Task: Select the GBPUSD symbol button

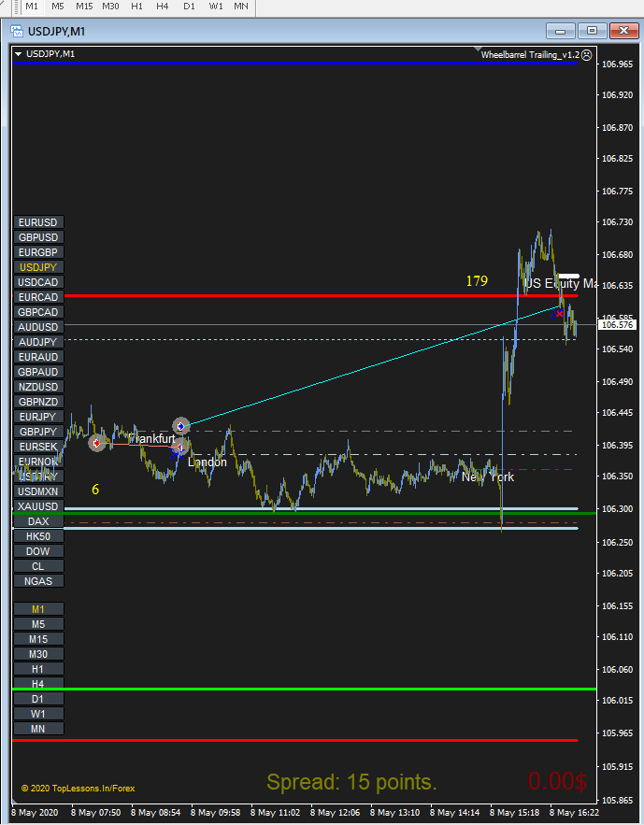Action: pyautogui.click(x=38, y=237)
